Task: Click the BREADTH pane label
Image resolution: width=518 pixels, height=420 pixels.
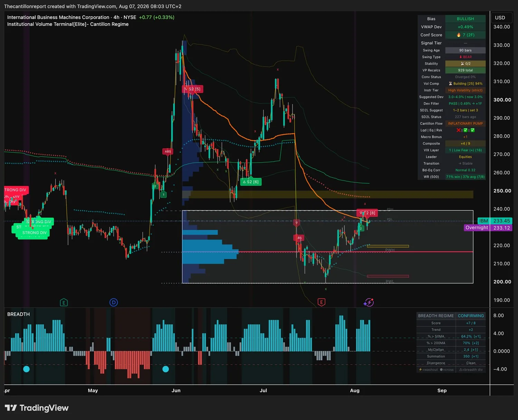Action: 19,314
